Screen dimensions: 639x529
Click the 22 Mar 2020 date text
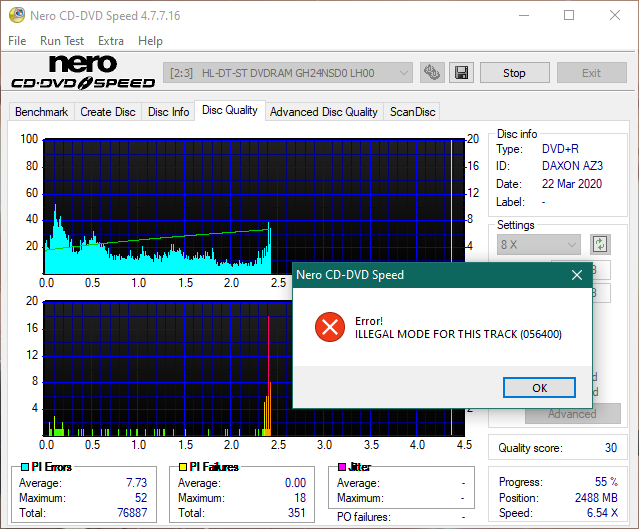pyautogui.click(x=572, y=184)
